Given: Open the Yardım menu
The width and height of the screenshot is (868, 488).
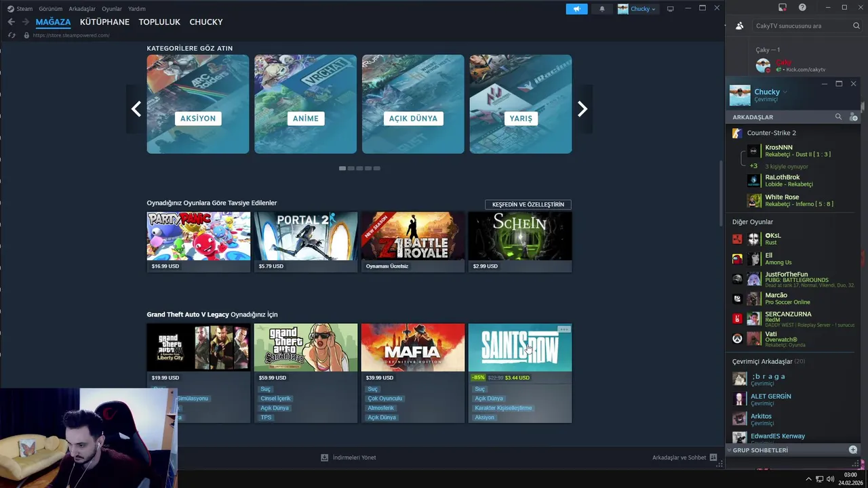Looking at the screenshot, I should [137, 9].
